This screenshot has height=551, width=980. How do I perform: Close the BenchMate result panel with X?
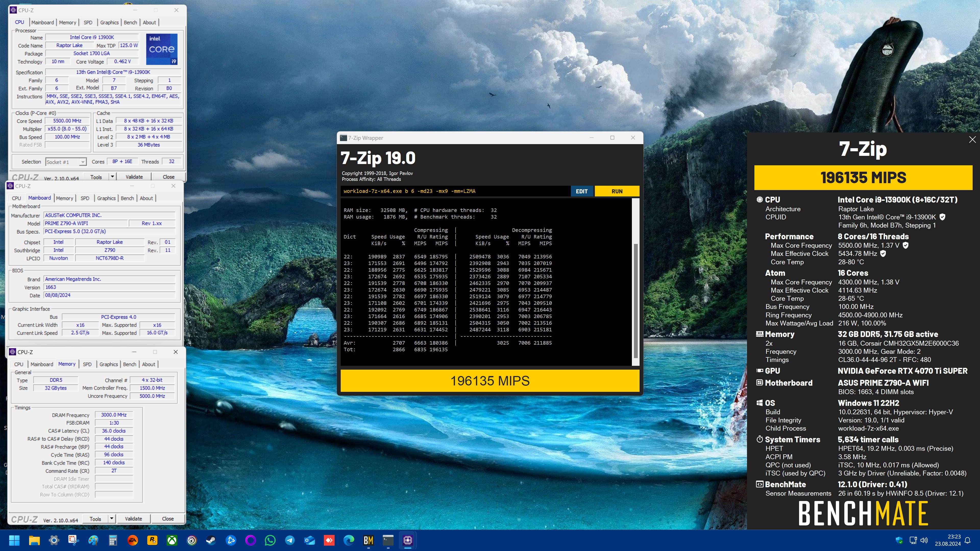(x=972, y=140)
